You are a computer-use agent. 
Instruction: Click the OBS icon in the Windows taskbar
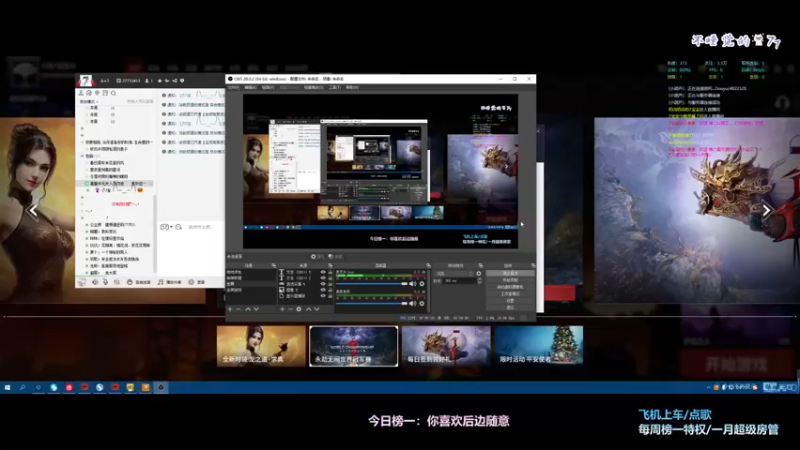161,388
